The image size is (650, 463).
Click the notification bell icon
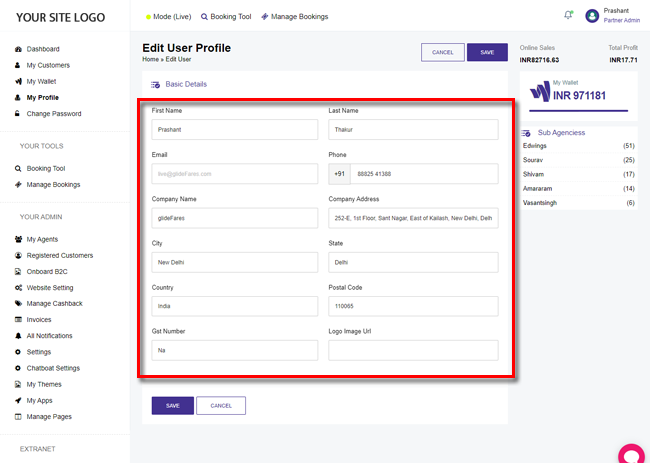(x=569, y=15)
